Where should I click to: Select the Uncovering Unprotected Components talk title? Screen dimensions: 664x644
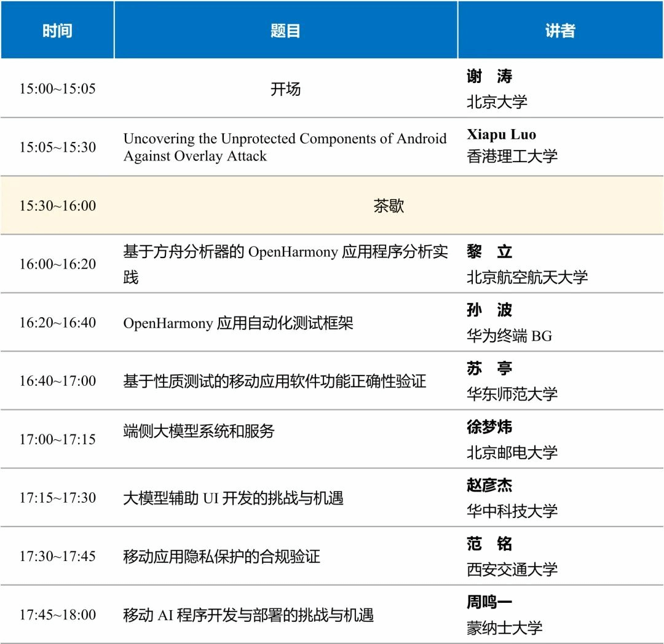point(285,147)
